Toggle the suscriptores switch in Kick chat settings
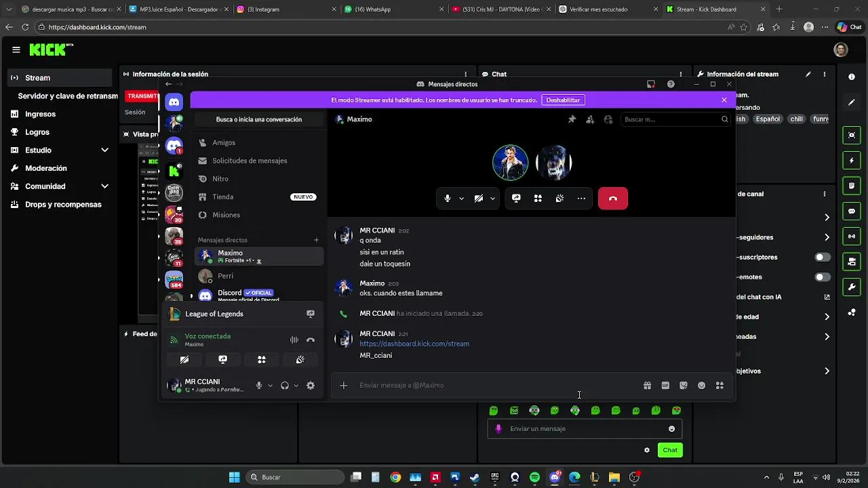Viewport: 868px width, 488px height. (x=823, y=258)
